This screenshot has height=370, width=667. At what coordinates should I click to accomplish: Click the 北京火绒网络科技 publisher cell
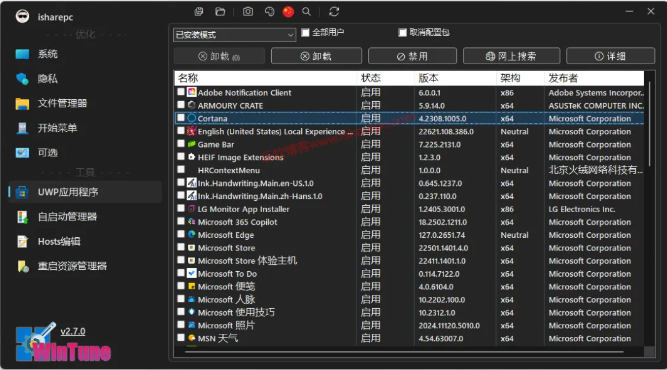click(596, 170)
